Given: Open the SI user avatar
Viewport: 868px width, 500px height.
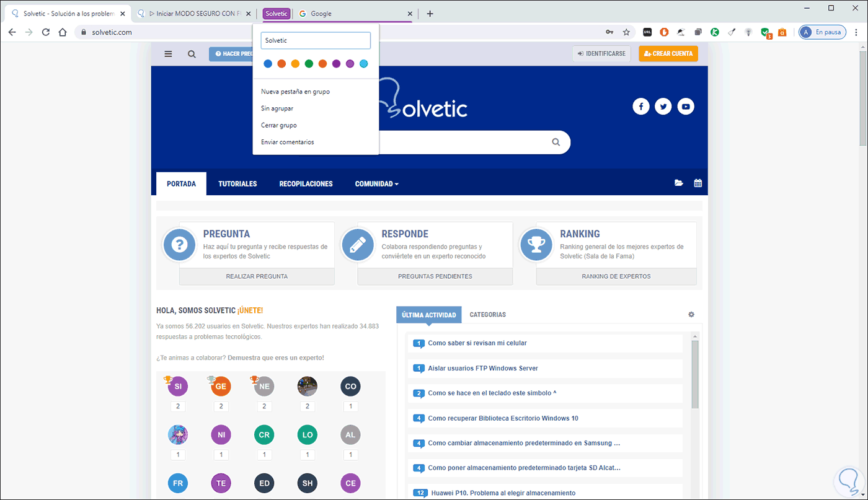Looking at the screenshot, I should pos(178,387).
